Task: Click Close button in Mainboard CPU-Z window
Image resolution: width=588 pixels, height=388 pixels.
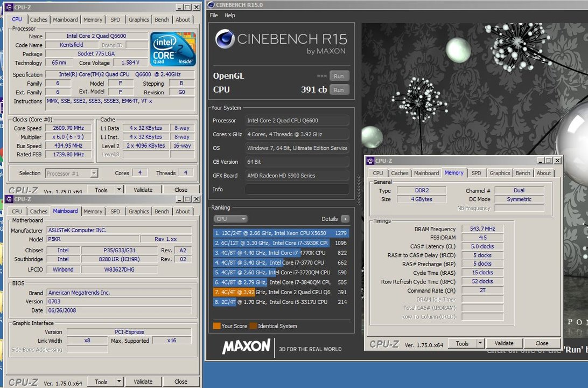Action: pyautogui.click(x=181, y=382)
